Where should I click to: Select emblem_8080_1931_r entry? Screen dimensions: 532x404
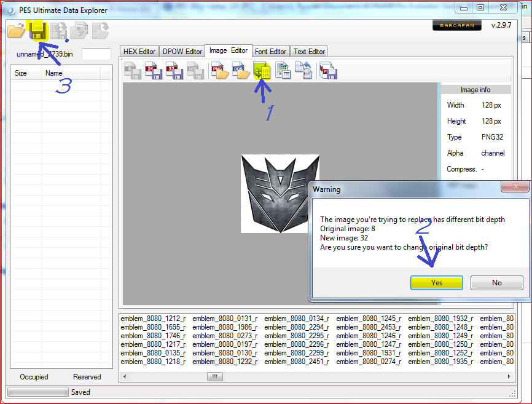369,353
